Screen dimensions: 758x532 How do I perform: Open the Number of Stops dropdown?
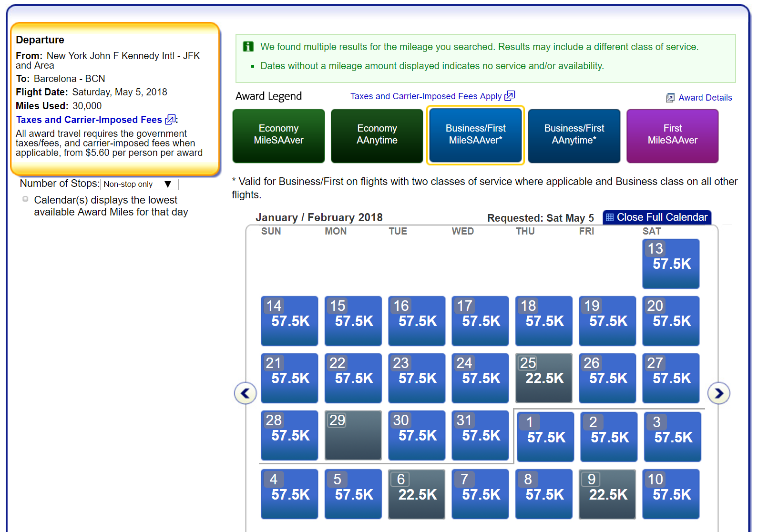139,184
